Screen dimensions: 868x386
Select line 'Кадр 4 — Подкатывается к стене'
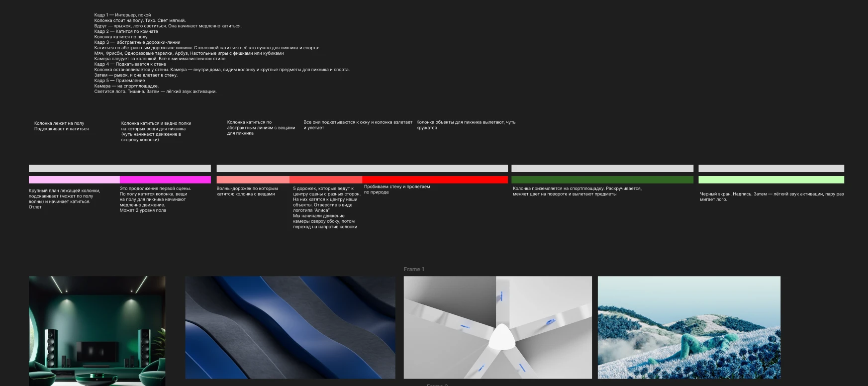(x=130, y=64)
